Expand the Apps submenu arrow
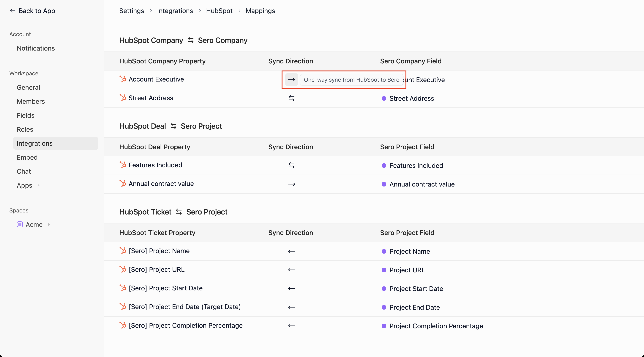 [x=39, y=185]
